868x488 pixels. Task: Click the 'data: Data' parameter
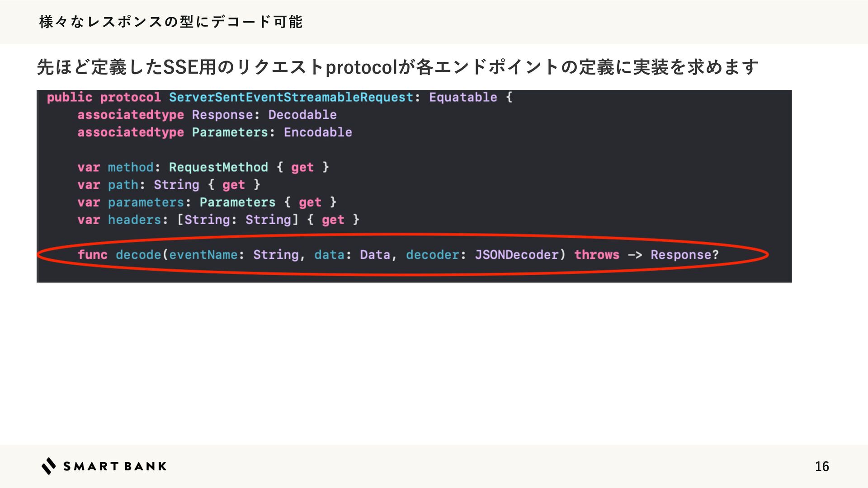(x=352, y=255)
